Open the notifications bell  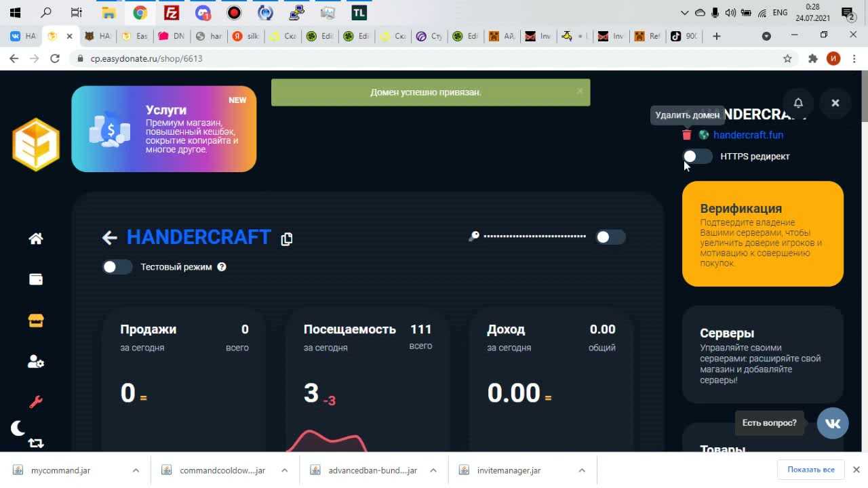click(798, 103)
